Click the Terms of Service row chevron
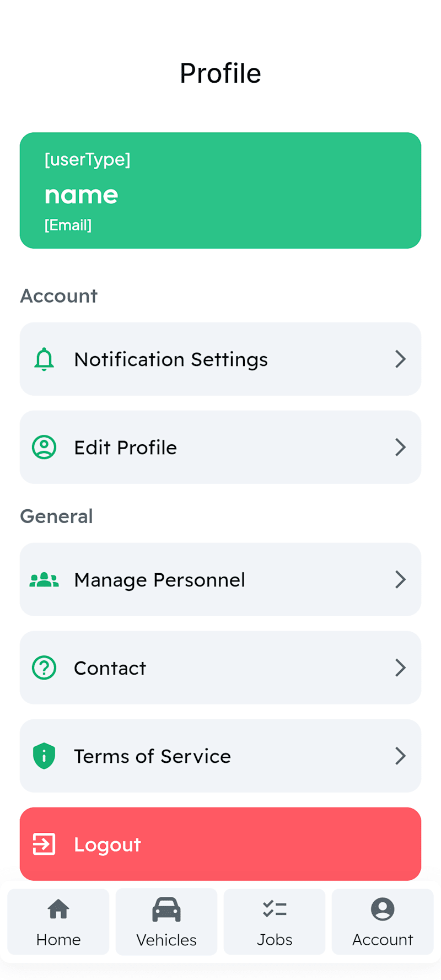441x980 pixels. pos(401,756)
